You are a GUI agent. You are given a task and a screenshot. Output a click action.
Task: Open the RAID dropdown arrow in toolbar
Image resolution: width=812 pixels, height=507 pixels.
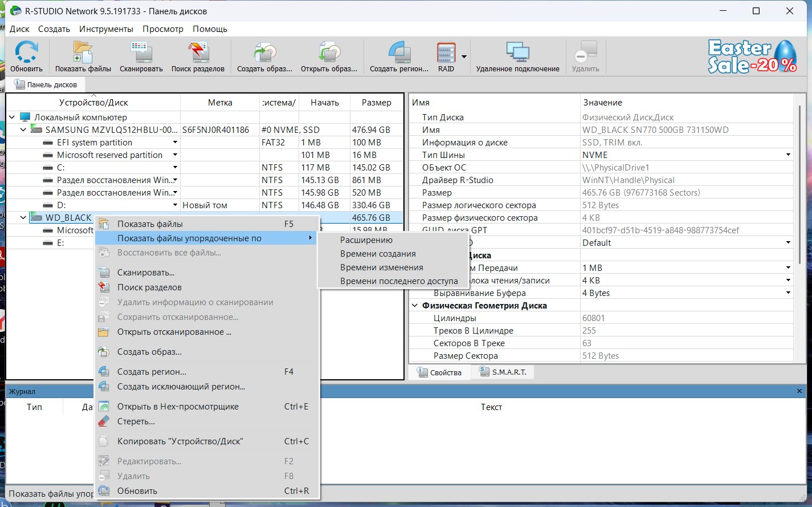pyautogui.click(x=464, y=56)
